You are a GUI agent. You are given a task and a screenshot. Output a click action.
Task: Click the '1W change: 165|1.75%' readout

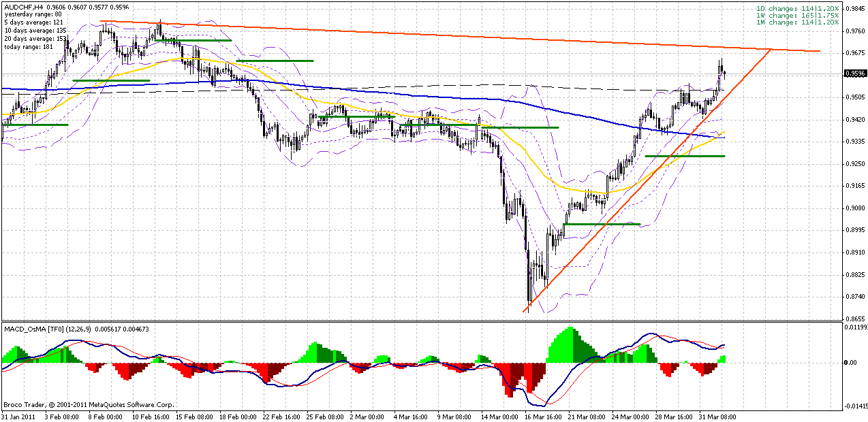tap(798, 15)
